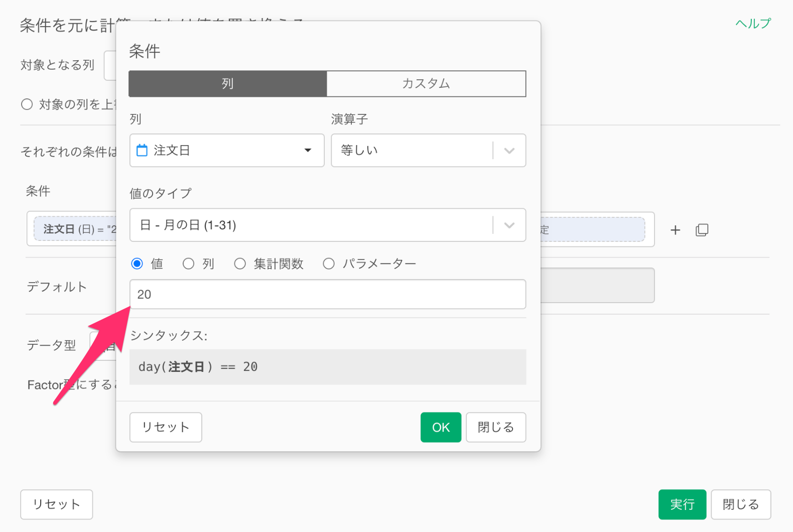Click the value input field containing 20
This screenshot has height=532, width=793.
point(327,294)
